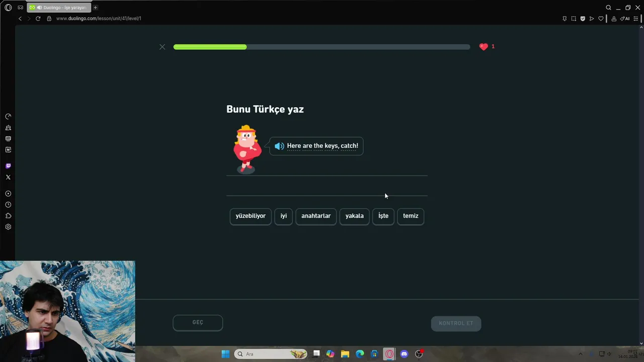Open Copilot from the taskbar
Viewport: 644px width, 362px height.
[330, 354]
